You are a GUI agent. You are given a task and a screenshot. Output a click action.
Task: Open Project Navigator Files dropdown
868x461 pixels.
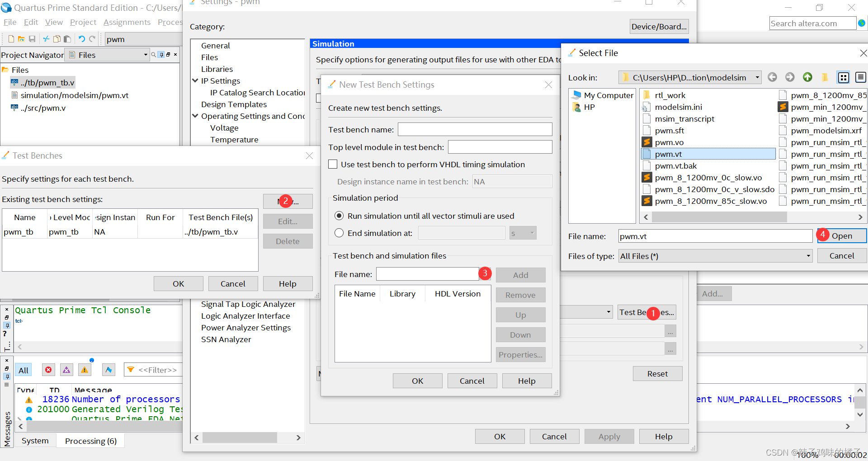[x=146, y=55]
